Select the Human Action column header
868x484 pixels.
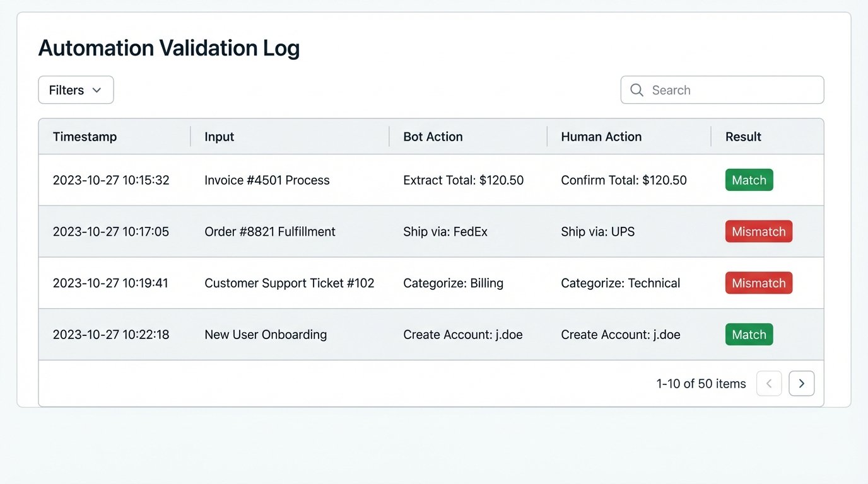(x=601, y=136)
